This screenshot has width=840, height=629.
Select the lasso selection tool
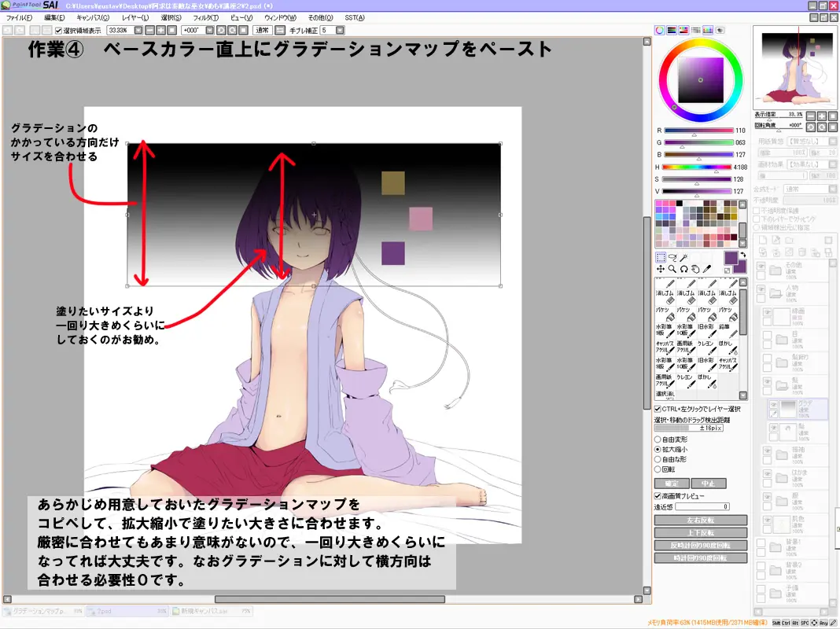tap(672, 257)
